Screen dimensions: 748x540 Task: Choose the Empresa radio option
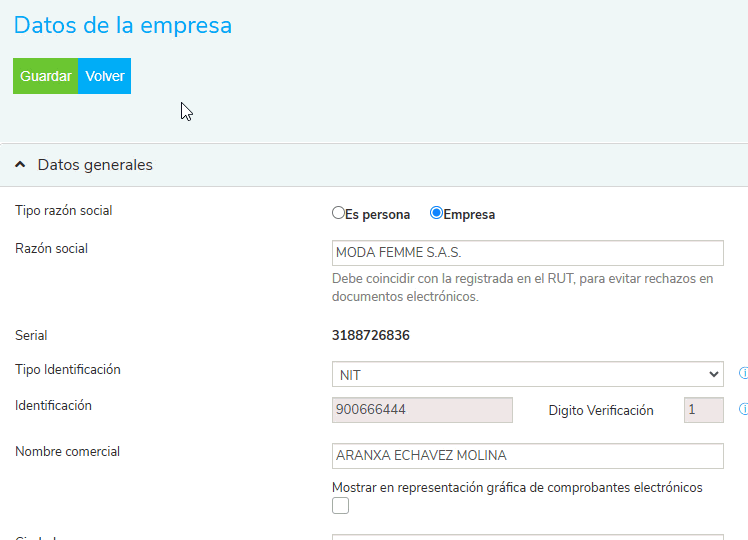(x=436, y=213)
